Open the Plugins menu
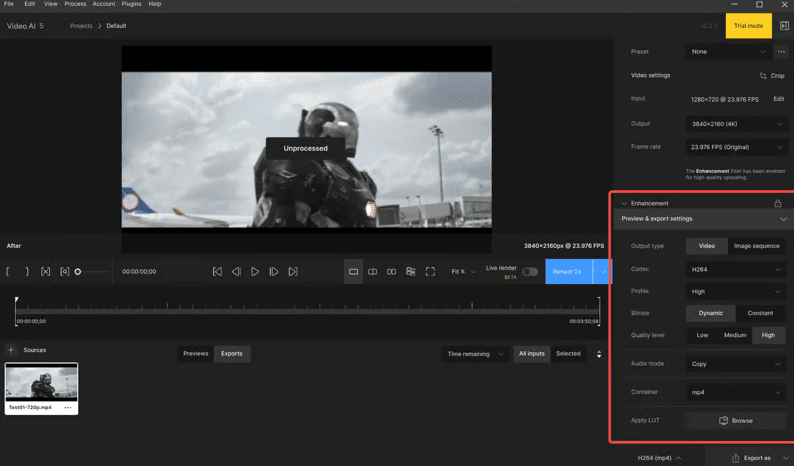The height and width of the screenshot is (466, 794). (x=131, y=4)
